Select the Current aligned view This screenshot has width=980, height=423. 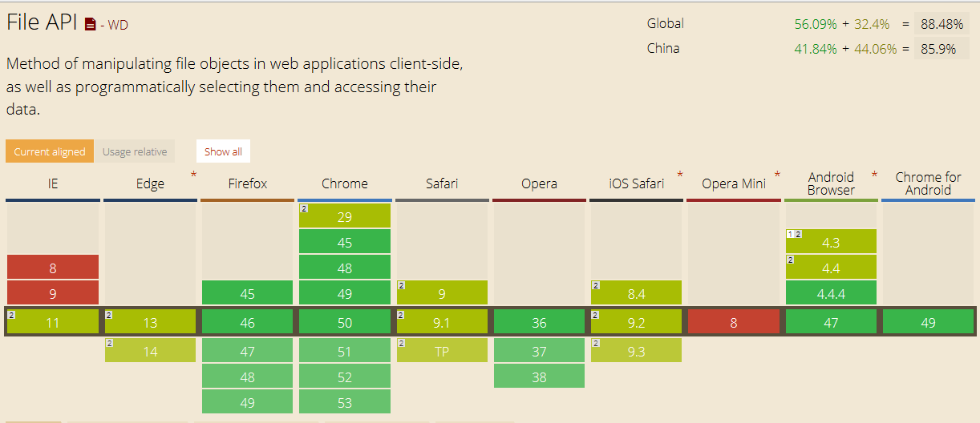[50, 151]
